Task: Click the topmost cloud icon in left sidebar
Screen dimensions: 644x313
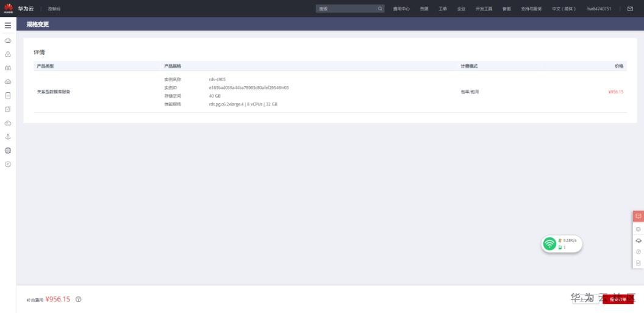Action: (8, 41)
